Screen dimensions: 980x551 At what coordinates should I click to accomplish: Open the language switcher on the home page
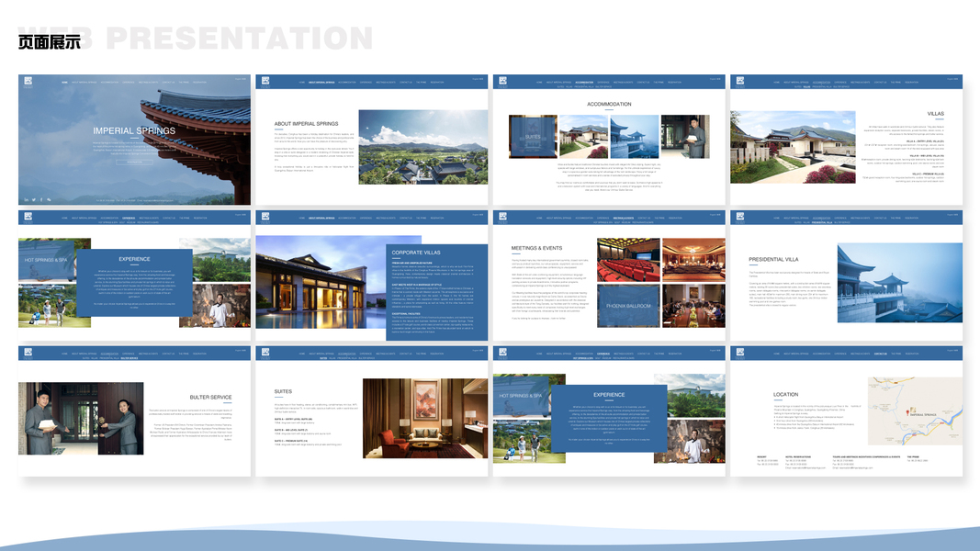tap(241, 79)
